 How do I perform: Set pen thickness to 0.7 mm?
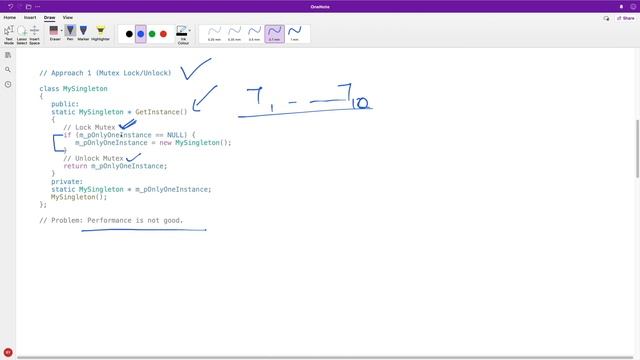pyautogui.click(x=274, y=33)
